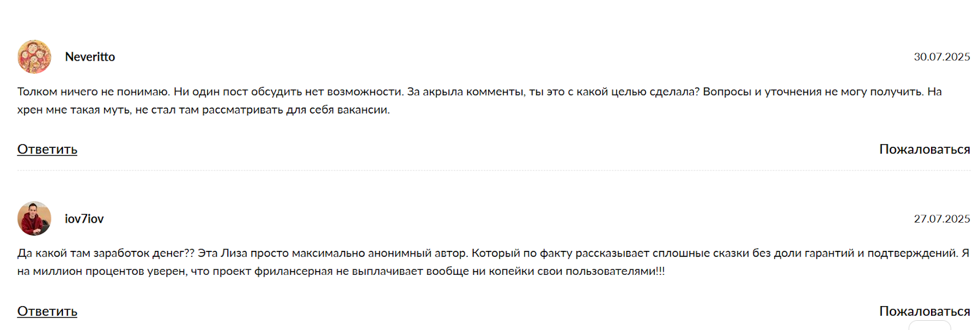980x330 pixels.
Task: Click the date 27.07.2025
Action: click(942, 219)
